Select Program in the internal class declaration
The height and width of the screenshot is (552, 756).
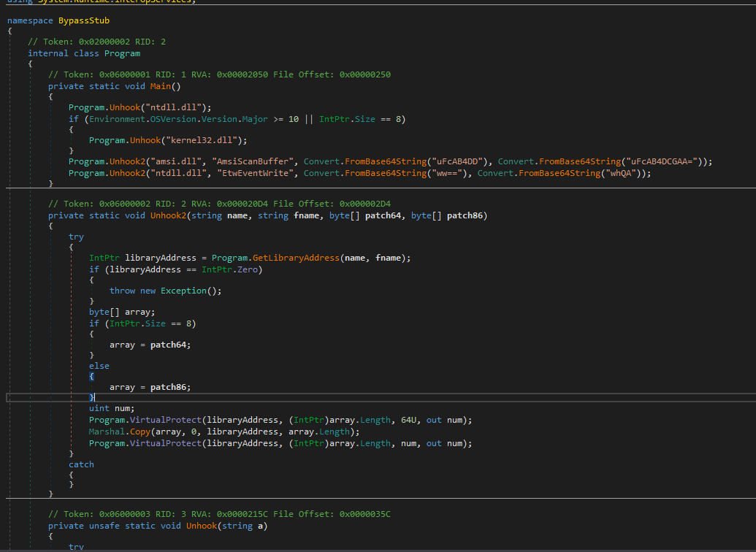122,53
